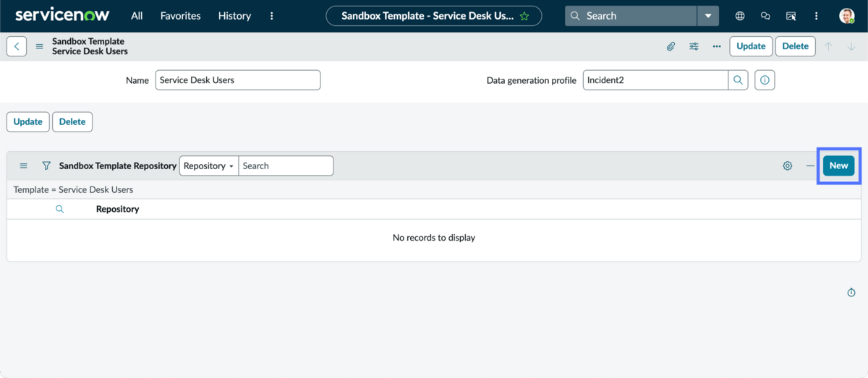The image size is (868, 378).
Task: Open the Repository search field dropdown
Action: (x=209, y=166)
